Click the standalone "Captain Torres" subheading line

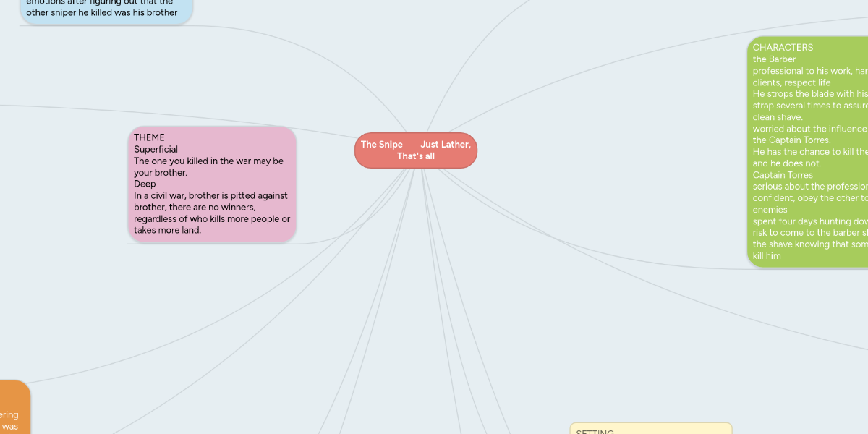[783, 175]
